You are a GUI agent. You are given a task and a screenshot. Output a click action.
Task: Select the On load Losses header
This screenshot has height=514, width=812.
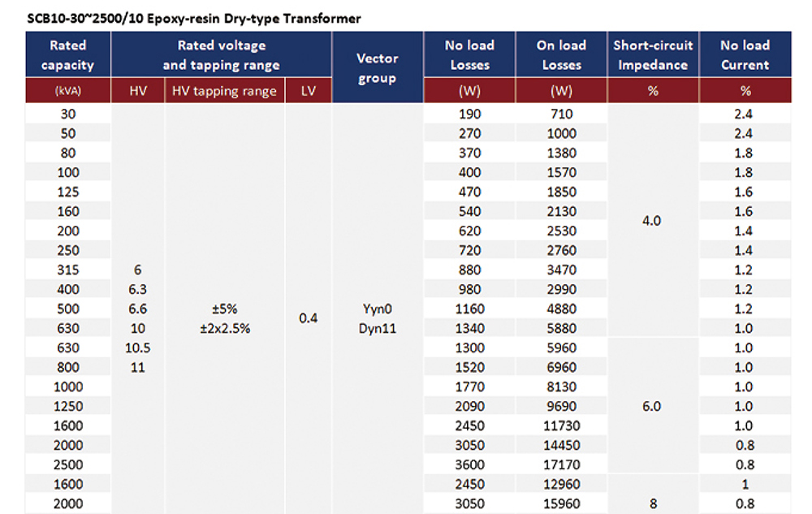pos(561,55)
